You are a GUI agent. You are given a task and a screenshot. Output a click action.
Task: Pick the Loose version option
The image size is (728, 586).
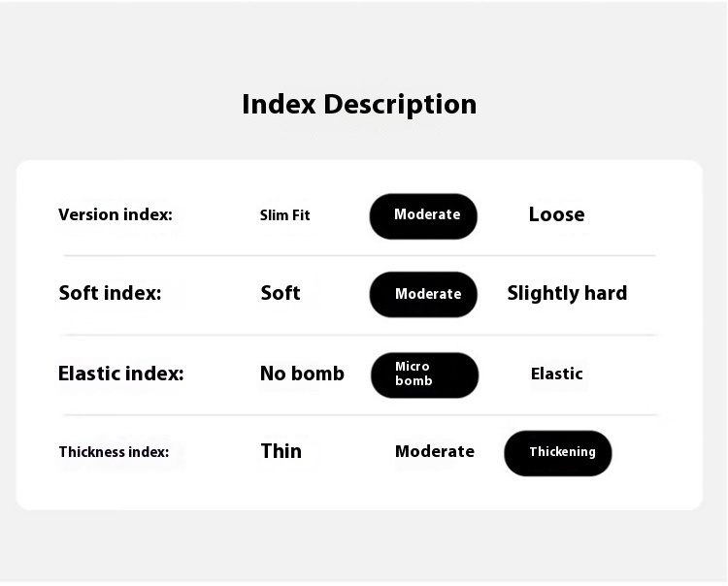(x=557, y=214)
